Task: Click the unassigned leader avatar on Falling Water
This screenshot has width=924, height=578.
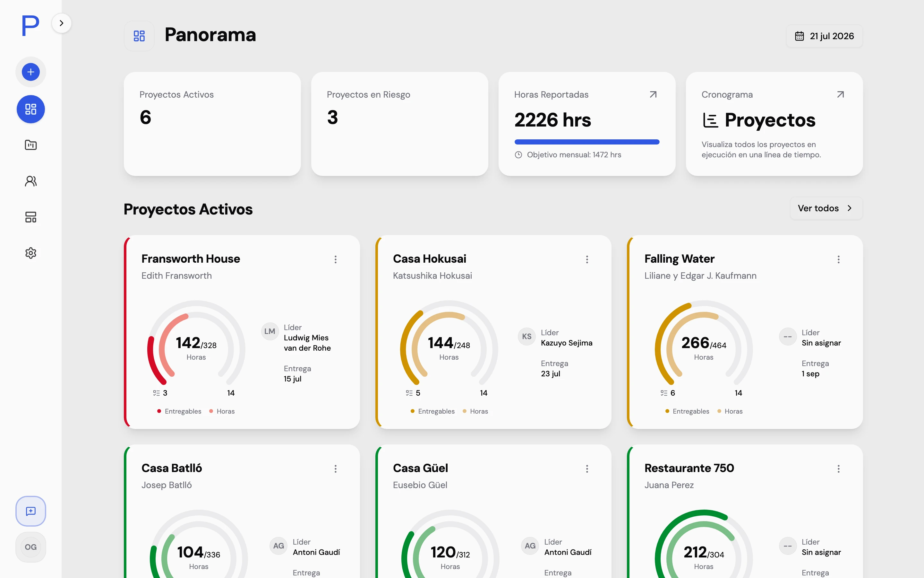Action: [x=788, y=337]
